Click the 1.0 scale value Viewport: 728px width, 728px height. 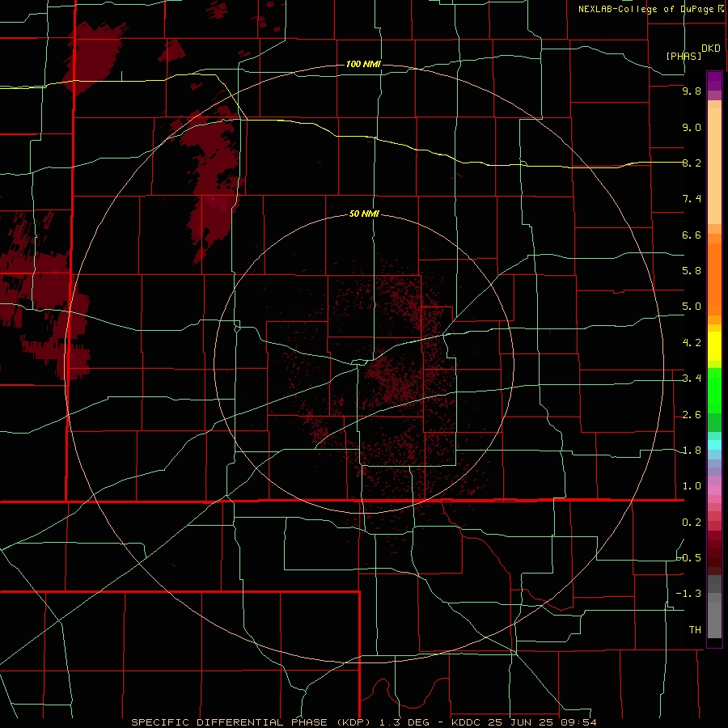[x=692, y=486]
